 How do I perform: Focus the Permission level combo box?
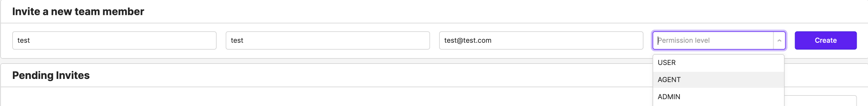point(719,40)
